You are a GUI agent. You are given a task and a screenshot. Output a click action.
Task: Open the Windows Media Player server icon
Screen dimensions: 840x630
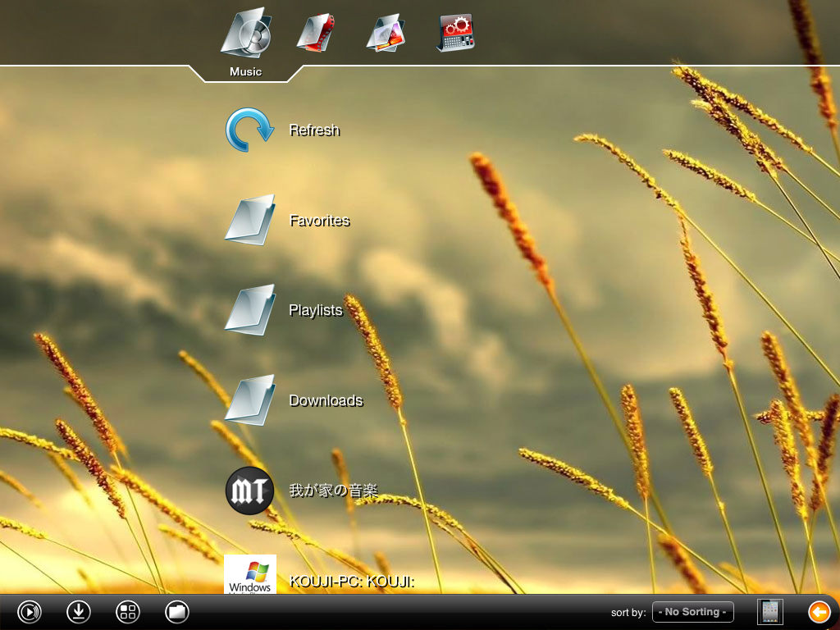[x=250, y=574]
